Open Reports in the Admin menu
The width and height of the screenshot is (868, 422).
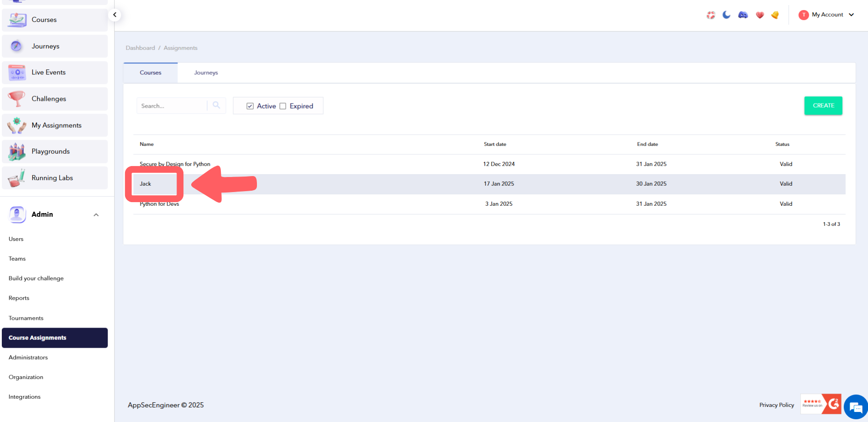[x=19, y=298]
